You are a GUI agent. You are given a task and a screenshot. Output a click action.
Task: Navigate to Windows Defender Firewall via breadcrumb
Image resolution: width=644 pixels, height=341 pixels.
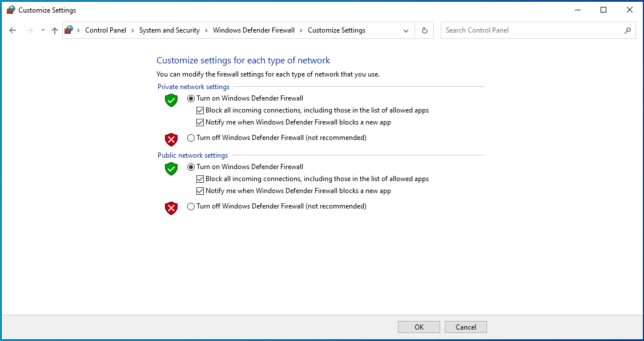[x=253, y=30]
